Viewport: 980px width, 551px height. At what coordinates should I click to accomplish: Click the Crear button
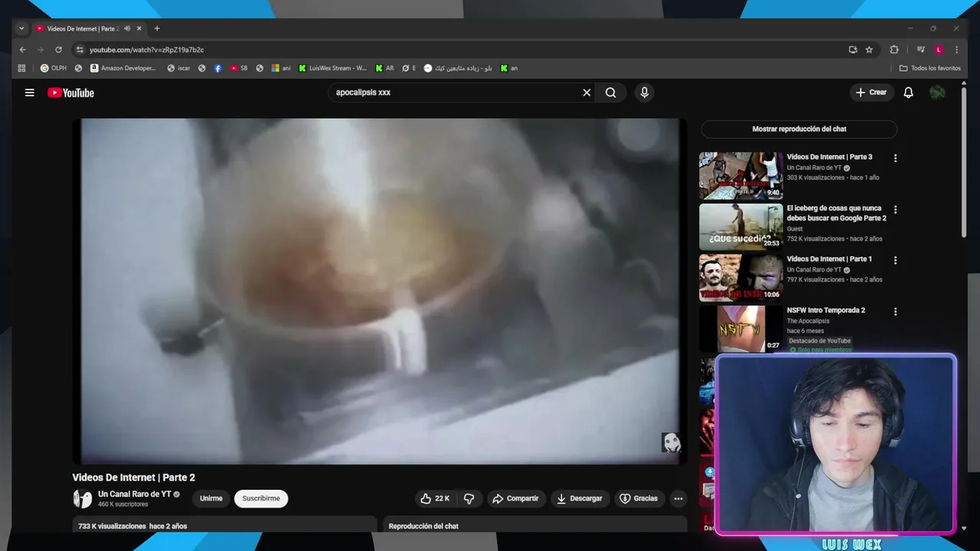pyautogui.click(x=871, y=93)
